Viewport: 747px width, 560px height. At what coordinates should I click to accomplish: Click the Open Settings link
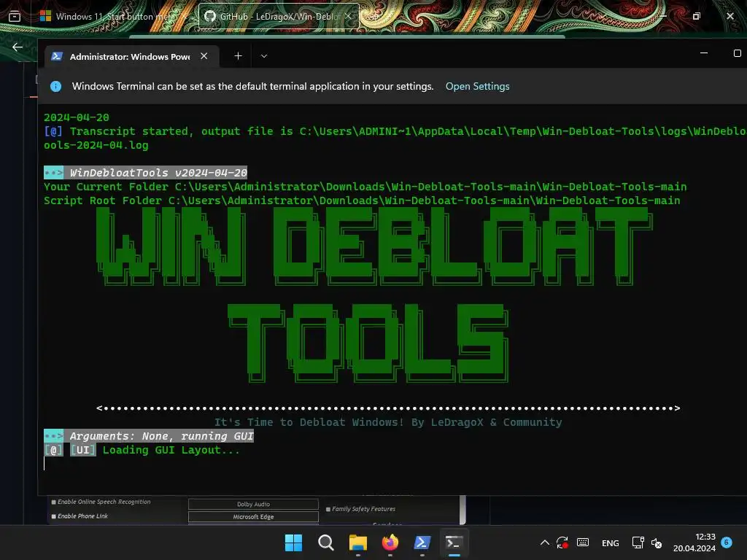tap(477, 86)
